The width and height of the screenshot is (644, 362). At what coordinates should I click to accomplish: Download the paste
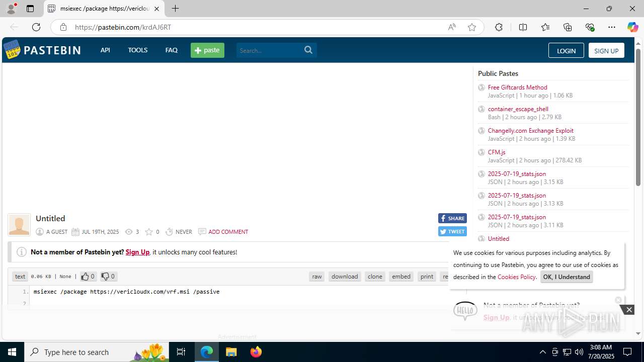345,276
